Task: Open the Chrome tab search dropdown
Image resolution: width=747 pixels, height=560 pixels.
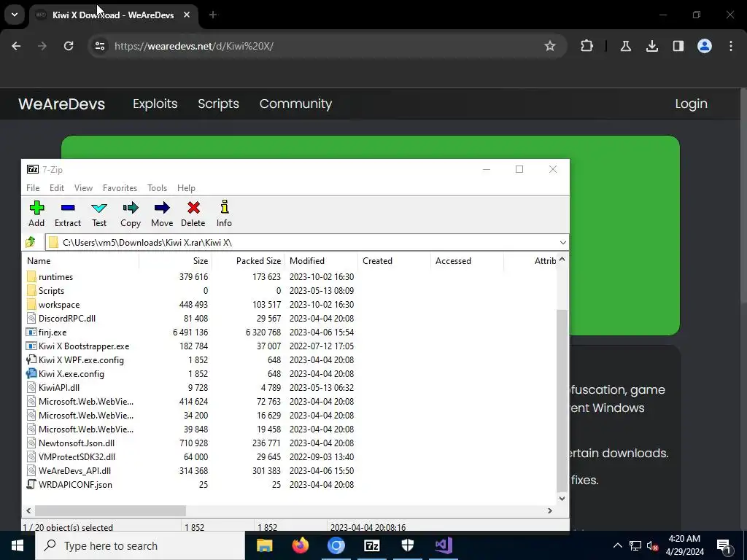Action: click(15, 15)
